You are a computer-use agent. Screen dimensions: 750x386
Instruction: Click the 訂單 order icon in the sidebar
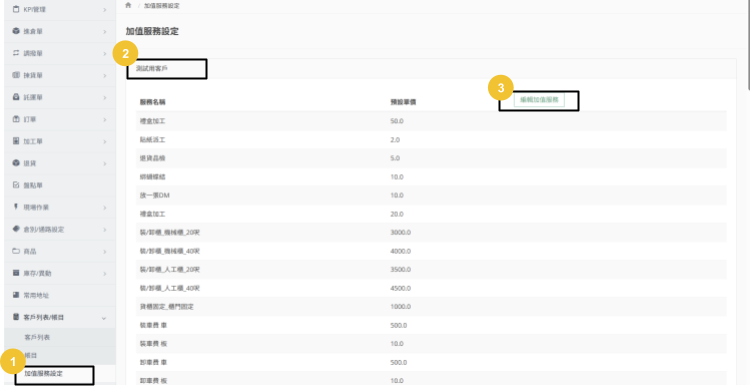16,119
